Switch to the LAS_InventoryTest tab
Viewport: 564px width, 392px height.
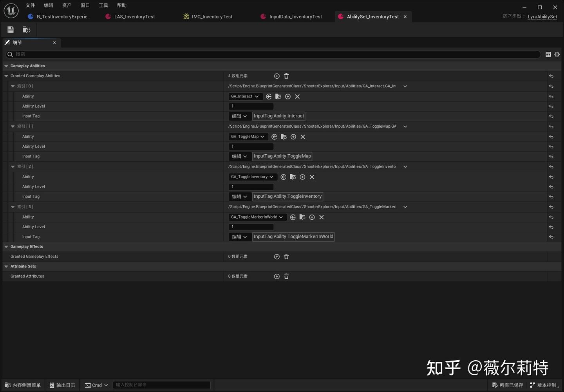pyautogui.click(x=134, y=16)
